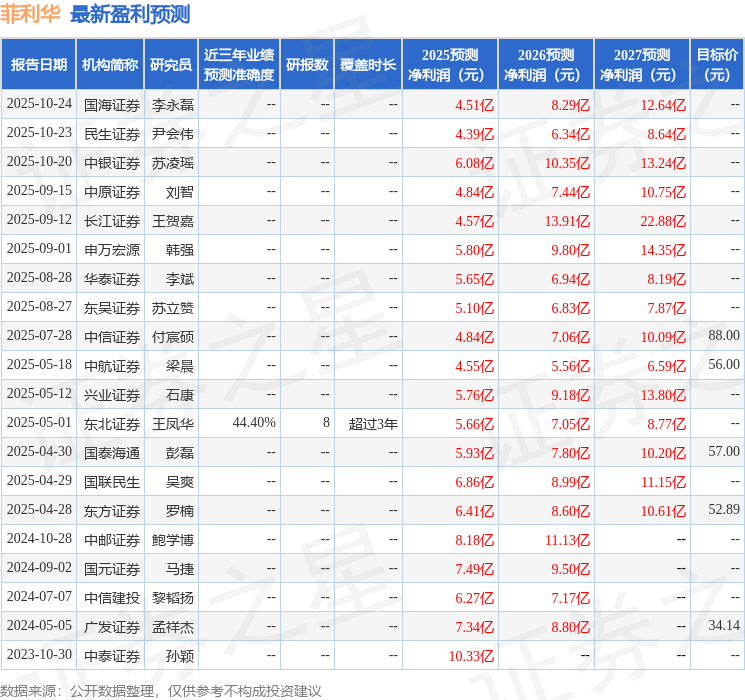
Task: Click the 8.19亿 forecast value
Action: pyautogui.click(x=666, y=278)
